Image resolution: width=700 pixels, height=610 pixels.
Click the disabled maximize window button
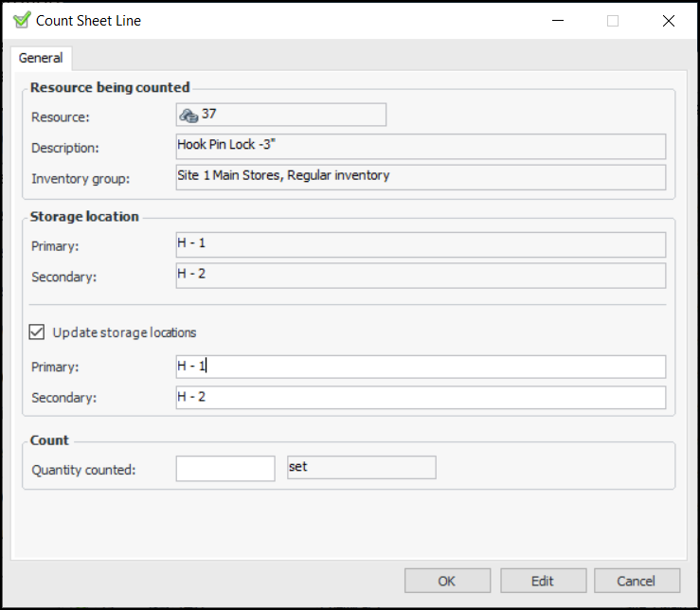pyautogui.click(x=613, y=21)
